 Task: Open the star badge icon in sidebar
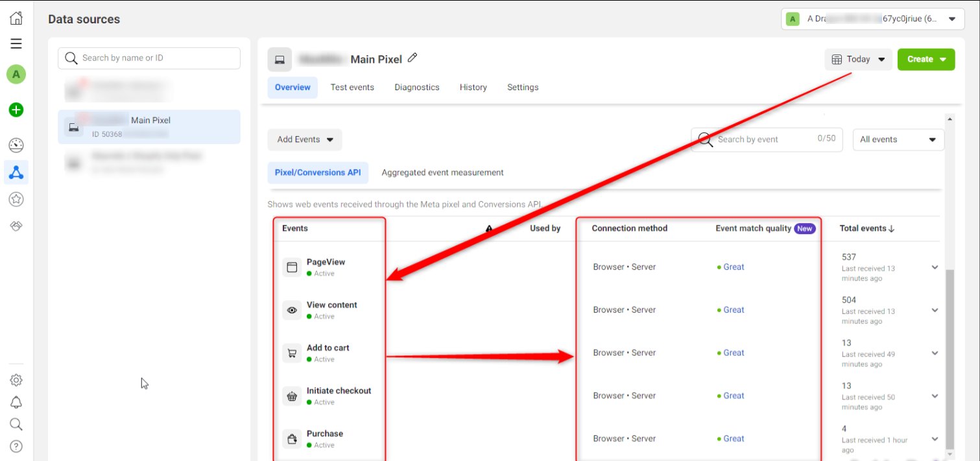point(16,199)
